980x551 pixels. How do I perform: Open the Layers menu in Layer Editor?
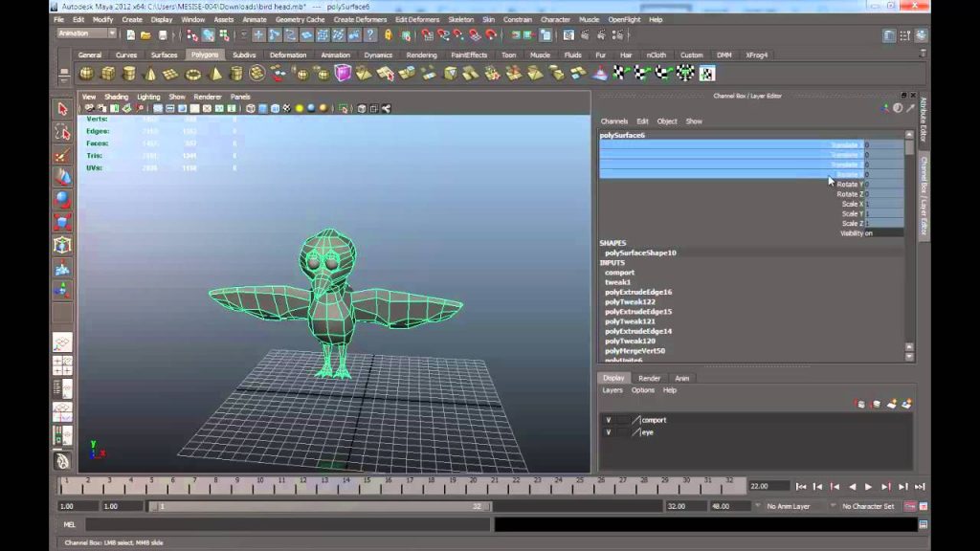pyautogui.click(x=612, y=390)
